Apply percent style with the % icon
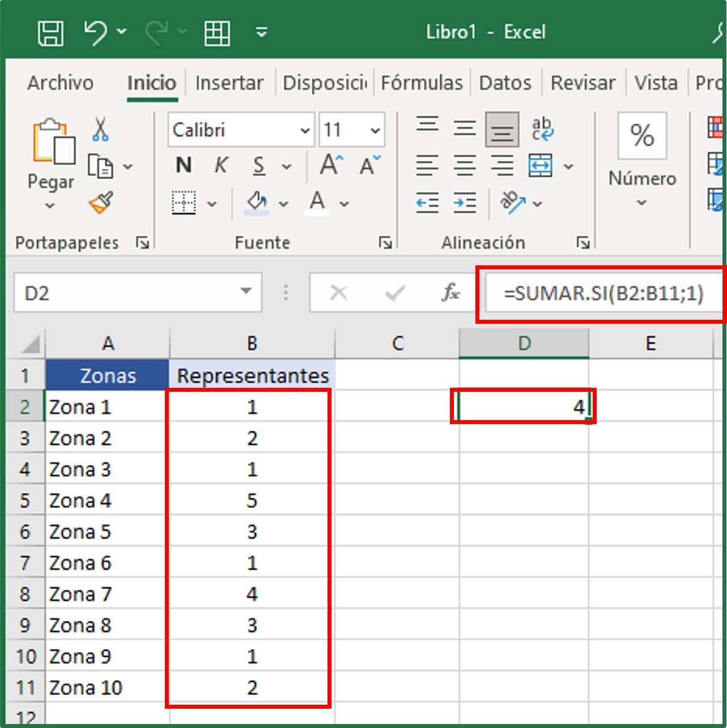This screenshot has height=728, width=727. pos(641,135)
